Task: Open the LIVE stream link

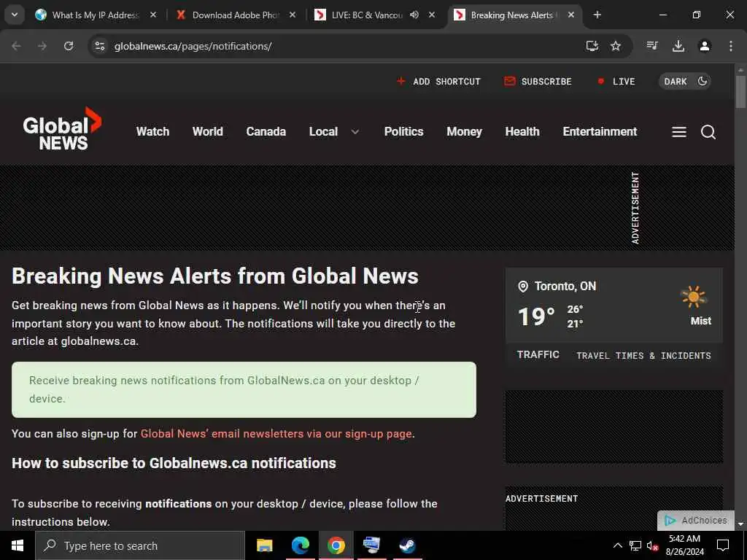Action: (x=616, y=82)
